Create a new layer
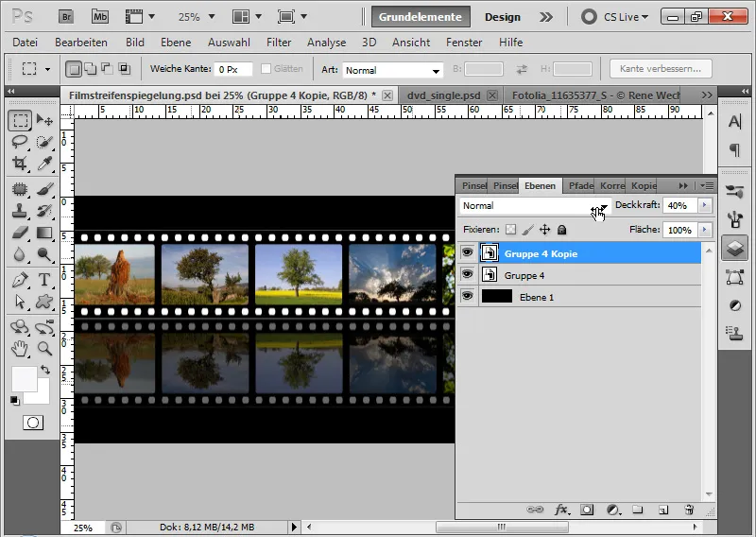756x537 pixels. (x=663, y=510)
